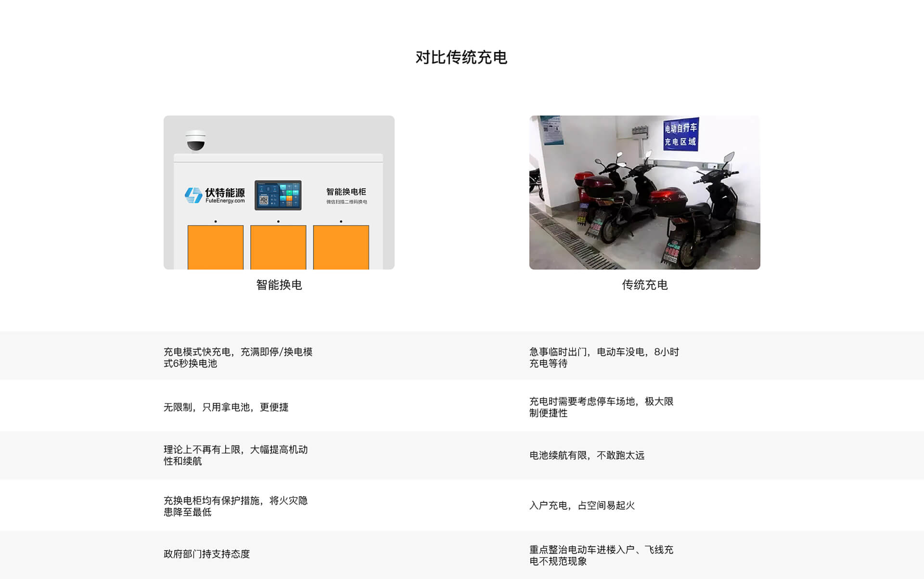Click the right orange battery compartment

(341, 247)
